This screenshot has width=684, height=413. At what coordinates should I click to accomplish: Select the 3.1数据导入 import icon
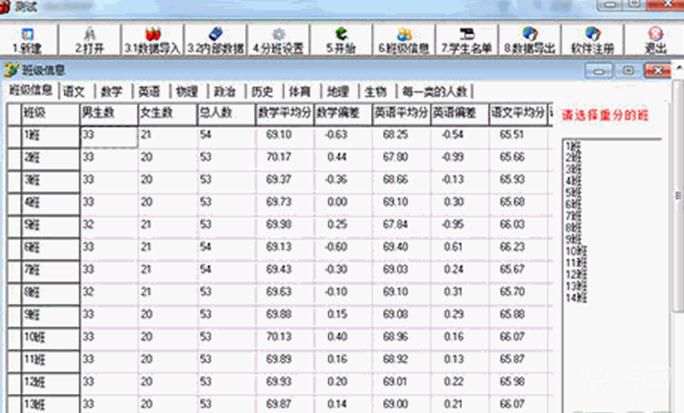[151, 39]
